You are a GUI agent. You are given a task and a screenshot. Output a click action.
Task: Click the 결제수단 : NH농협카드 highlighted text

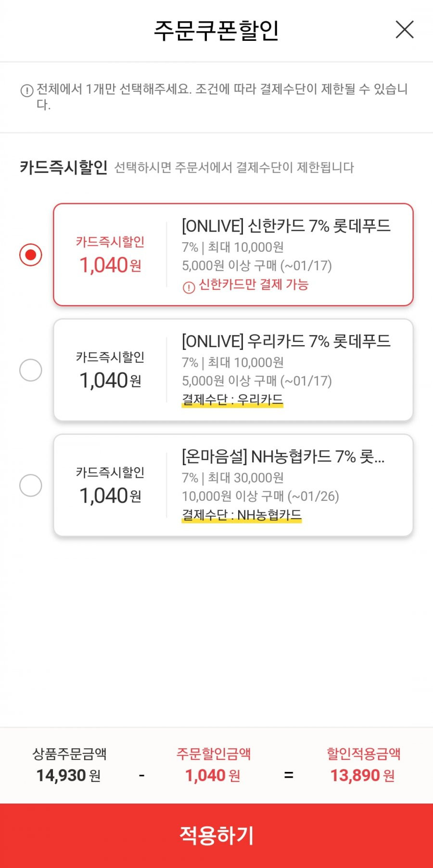(x=242, y=515)
